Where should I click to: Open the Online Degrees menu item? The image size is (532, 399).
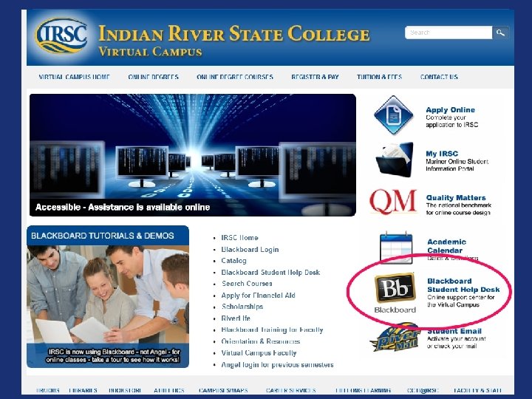tap(154, 77)
